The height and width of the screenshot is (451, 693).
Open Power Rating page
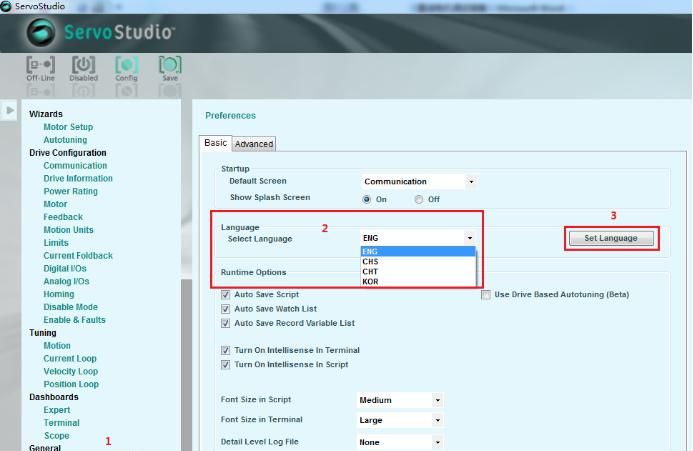click(x=70, y=191)
